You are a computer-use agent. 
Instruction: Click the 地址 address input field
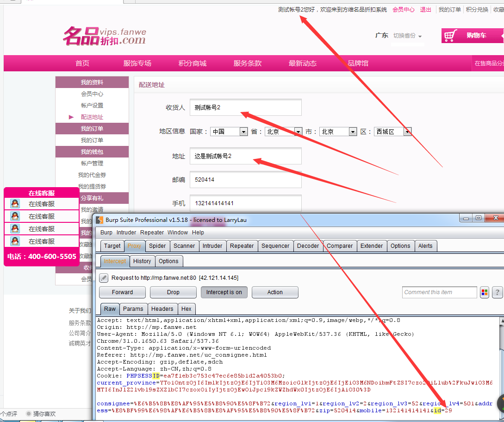click(246, 156)
